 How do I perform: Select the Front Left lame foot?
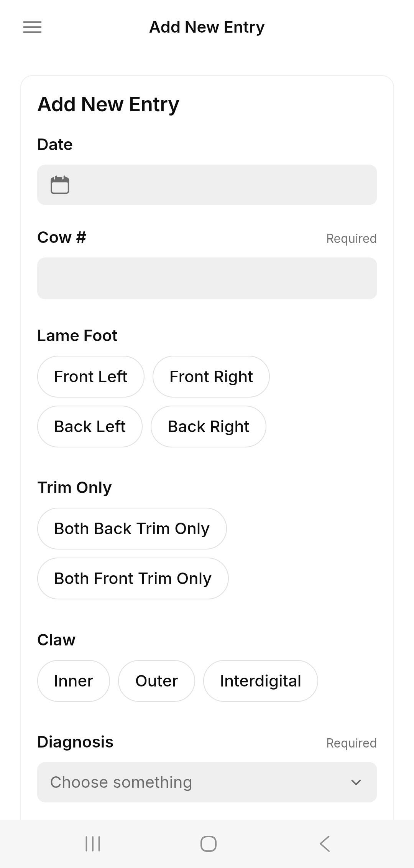point(90,377)
